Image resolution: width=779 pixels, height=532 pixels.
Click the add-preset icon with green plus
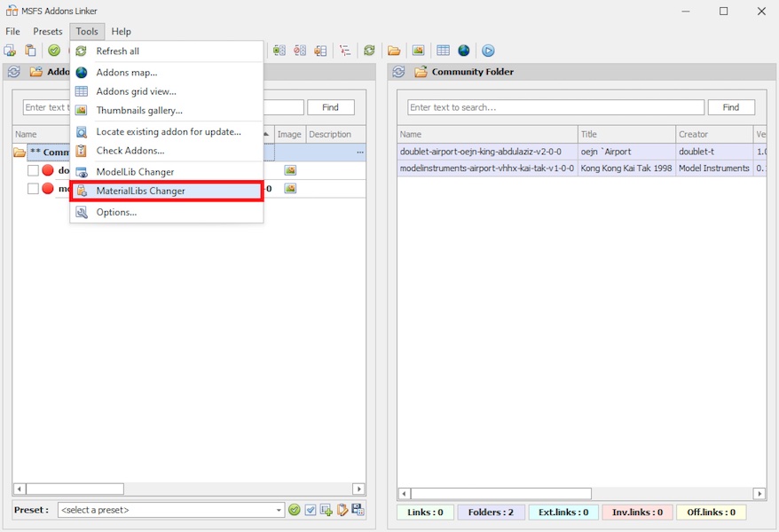tap(327, 510)
